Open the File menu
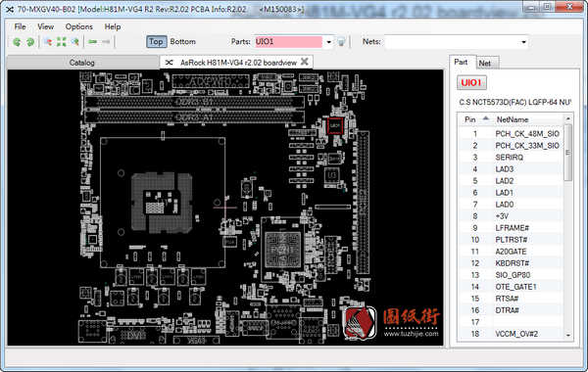The image size is (588, 372). [x=20, y=26]
